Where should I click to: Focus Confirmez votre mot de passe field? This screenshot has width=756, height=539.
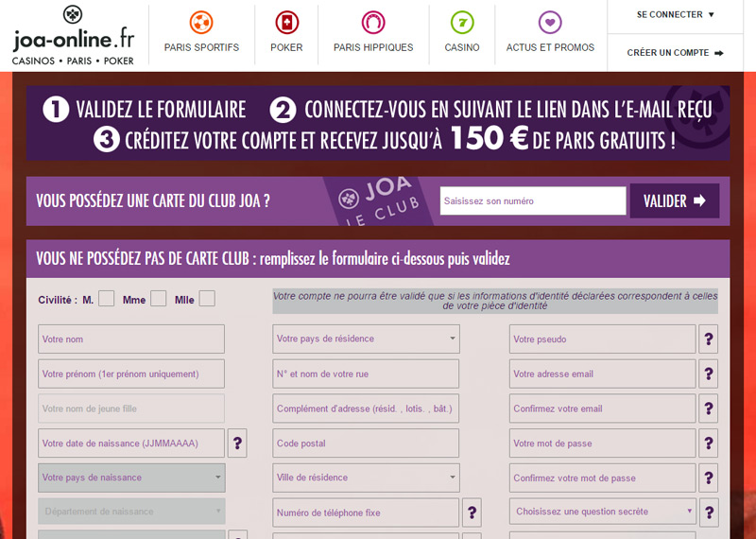pyautogui.click(x=603, y=478)
